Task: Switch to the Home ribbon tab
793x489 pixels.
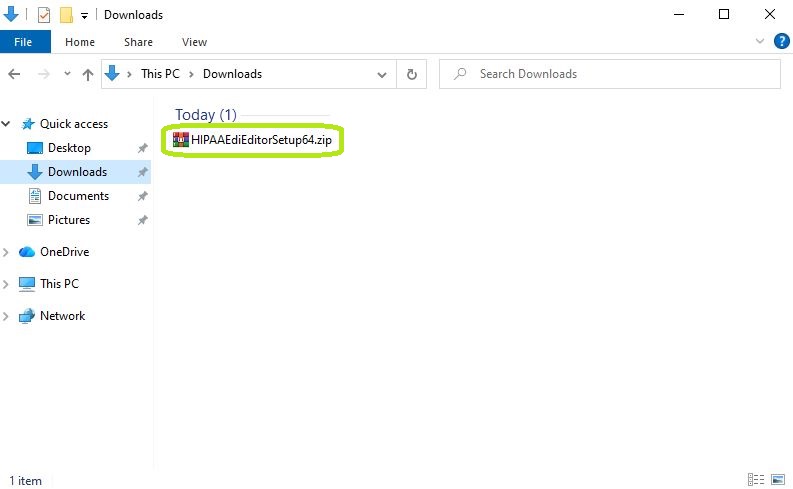Action: coord(80,42)
